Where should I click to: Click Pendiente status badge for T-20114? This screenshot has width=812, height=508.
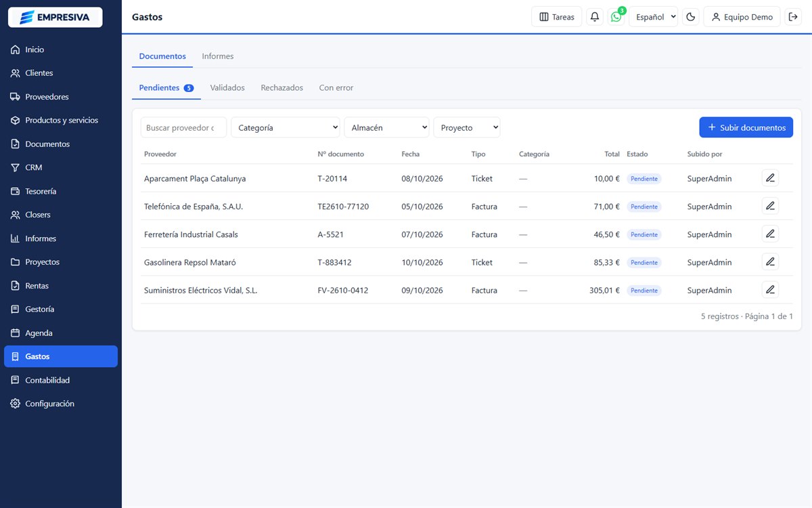(644, 179)
